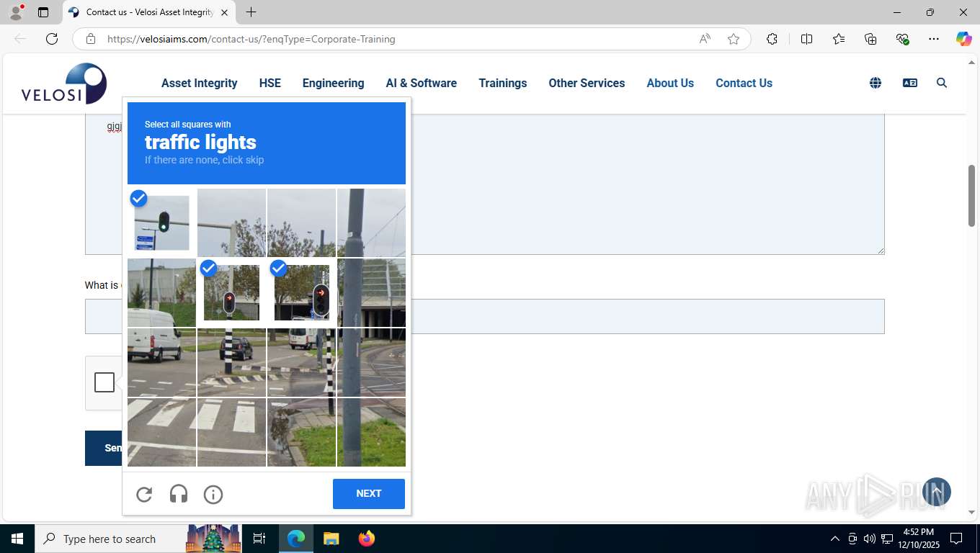Open notification center icon

tap(956, 539)
